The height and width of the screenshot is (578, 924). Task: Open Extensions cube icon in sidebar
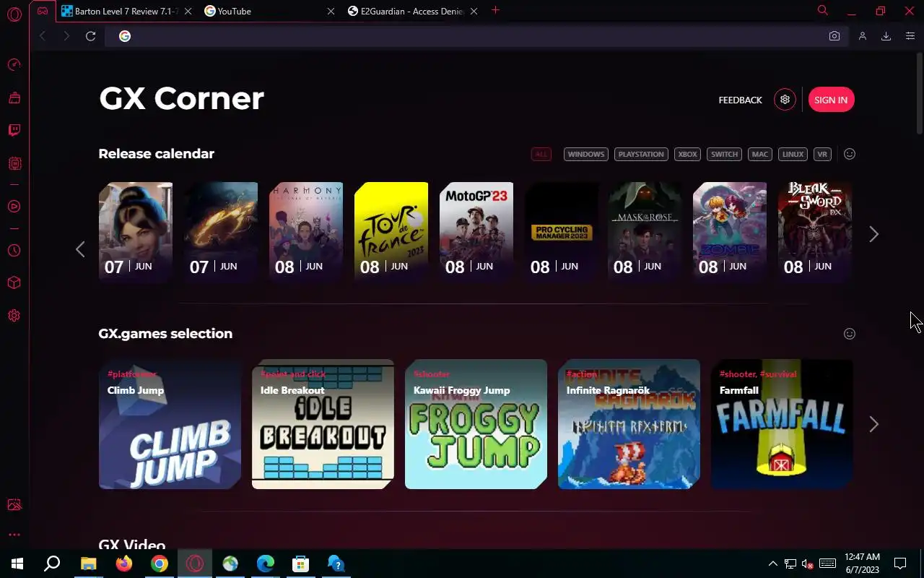point(14,282)
